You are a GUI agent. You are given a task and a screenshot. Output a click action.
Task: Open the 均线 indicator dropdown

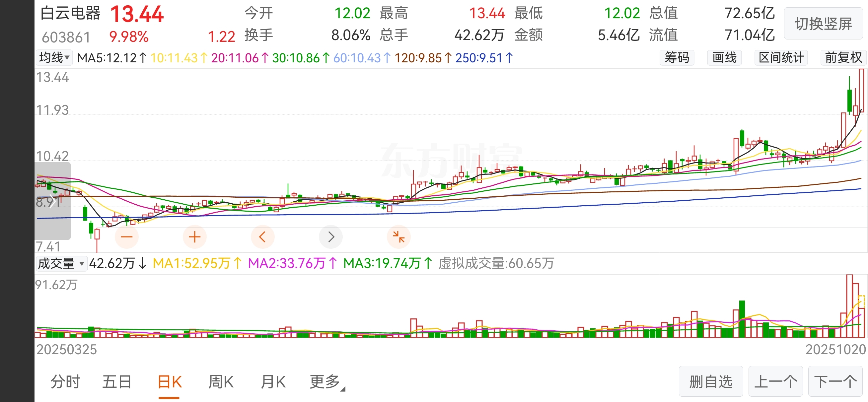(54, 58)
